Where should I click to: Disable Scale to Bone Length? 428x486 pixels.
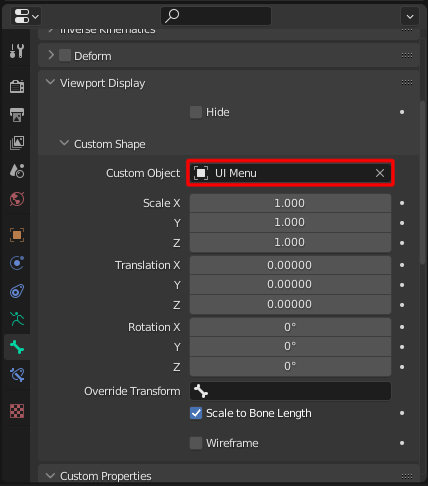pos(196,413)
